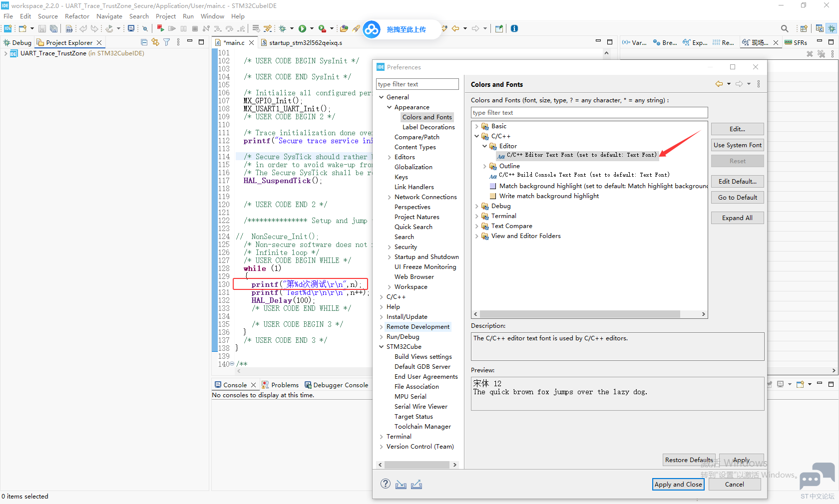Open the back history dropdown in Preferences
Image resolution: width=839 pixels, height=504 pixels.
point(729,84)
